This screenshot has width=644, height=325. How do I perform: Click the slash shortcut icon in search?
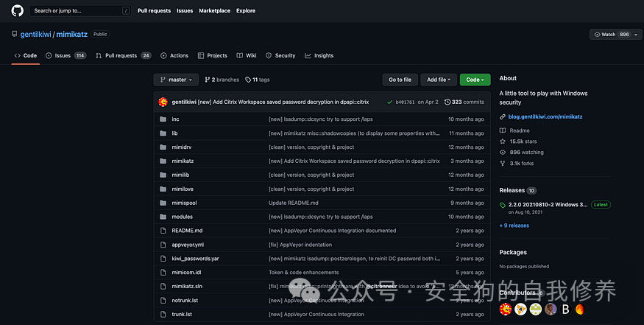pyautogui.click(x=126, y=11)
